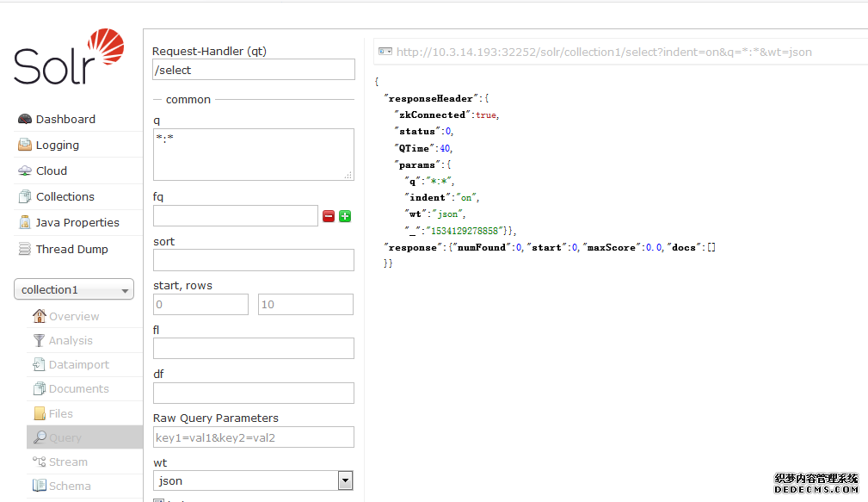Viewport: 868px width, 502px height.
Task: Click the Logging icon
Action: (24, 146)
